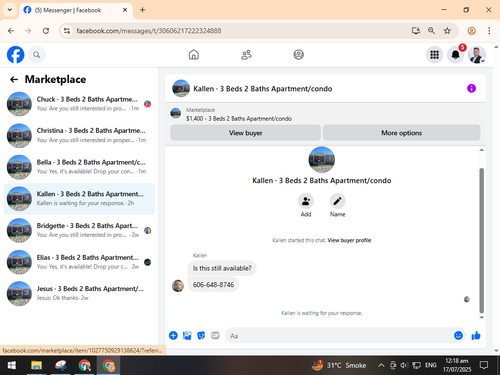The image size is (500, 375).
Task: Open the Facebook logo home link
Action: point(15,55)
